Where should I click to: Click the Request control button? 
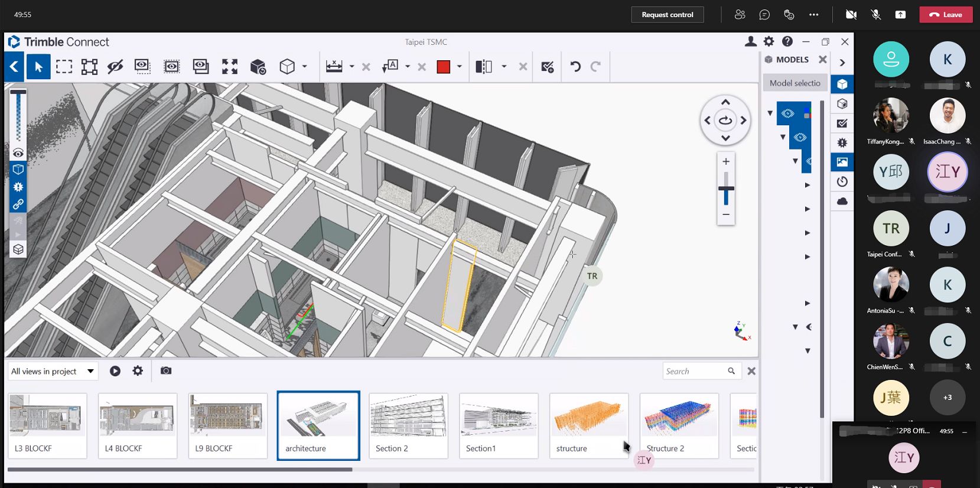668,15
